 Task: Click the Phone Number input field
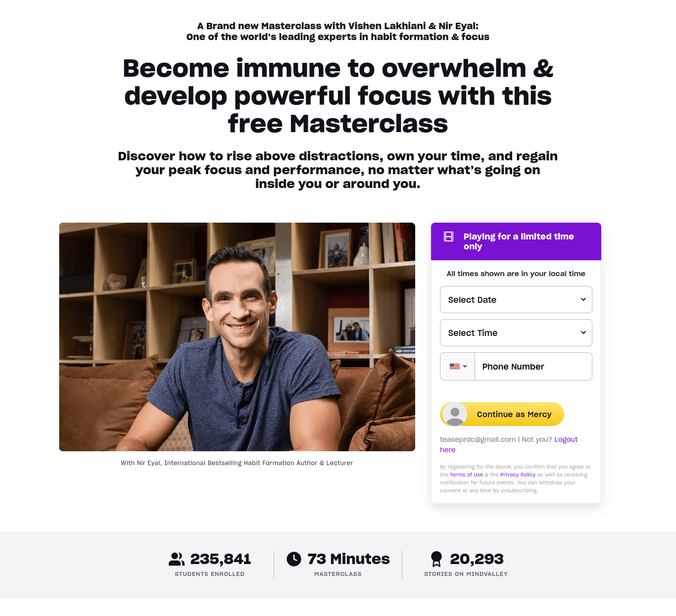pyautogui.click(x=533, y=367)
